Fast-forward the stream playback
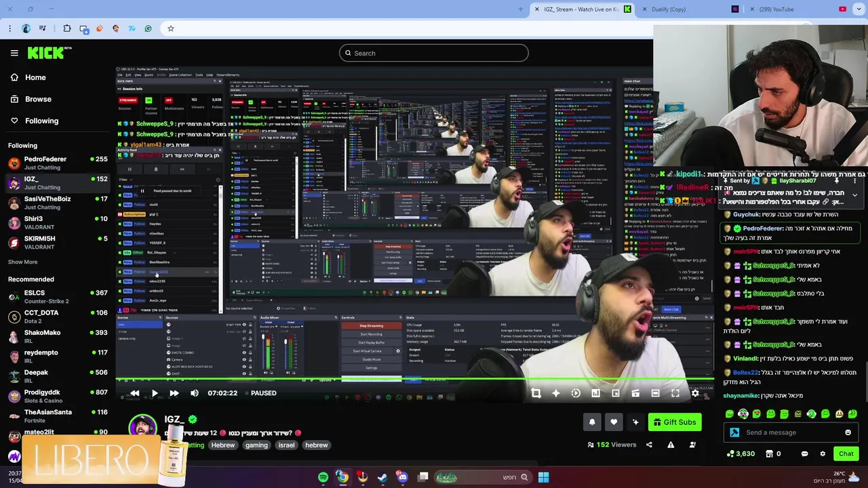868x488 pixels. (x=174, y=393)
